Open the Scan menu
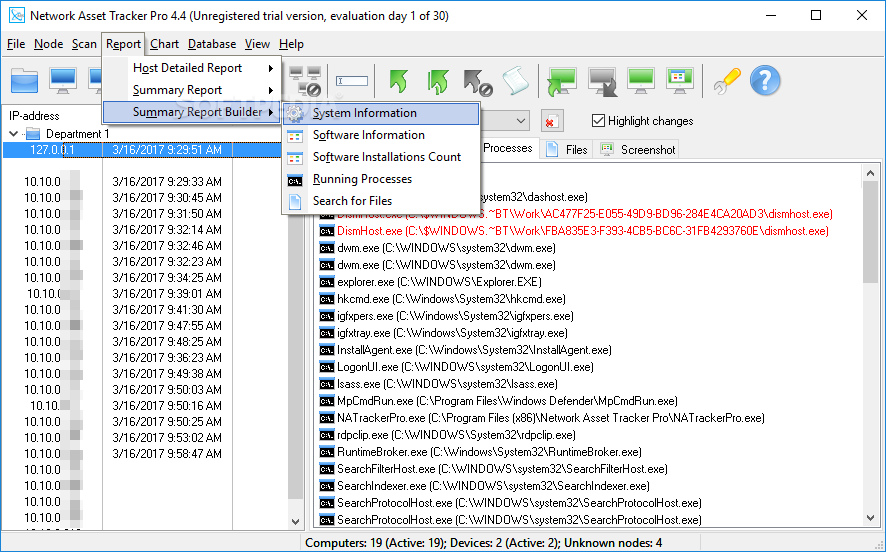This screenshot has height=552, width=886. [84, 44]
